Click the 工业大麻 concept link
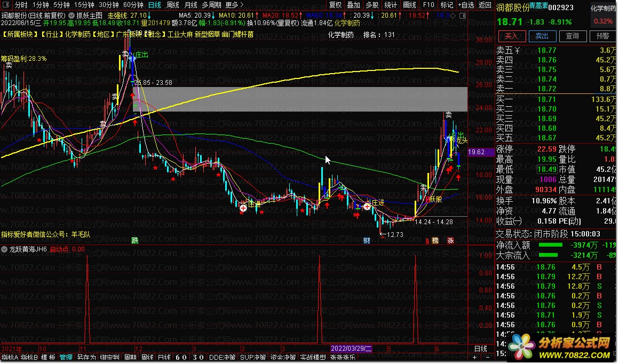This screenshot has width=619, height=364. [180, 34]
